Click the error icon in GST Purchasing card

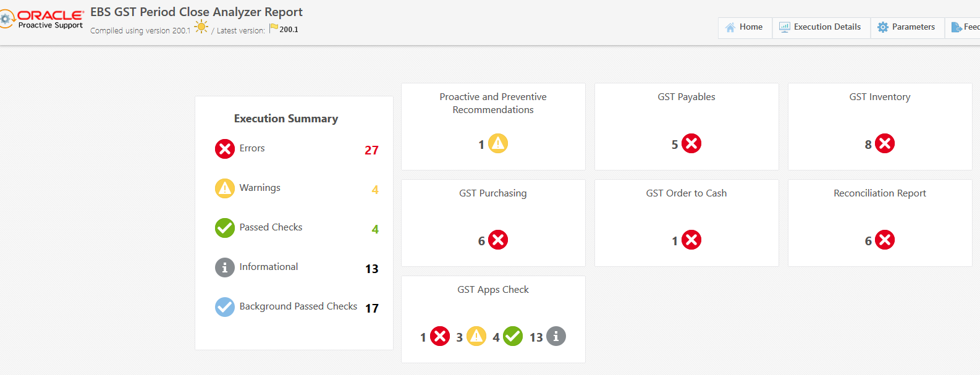498,240
